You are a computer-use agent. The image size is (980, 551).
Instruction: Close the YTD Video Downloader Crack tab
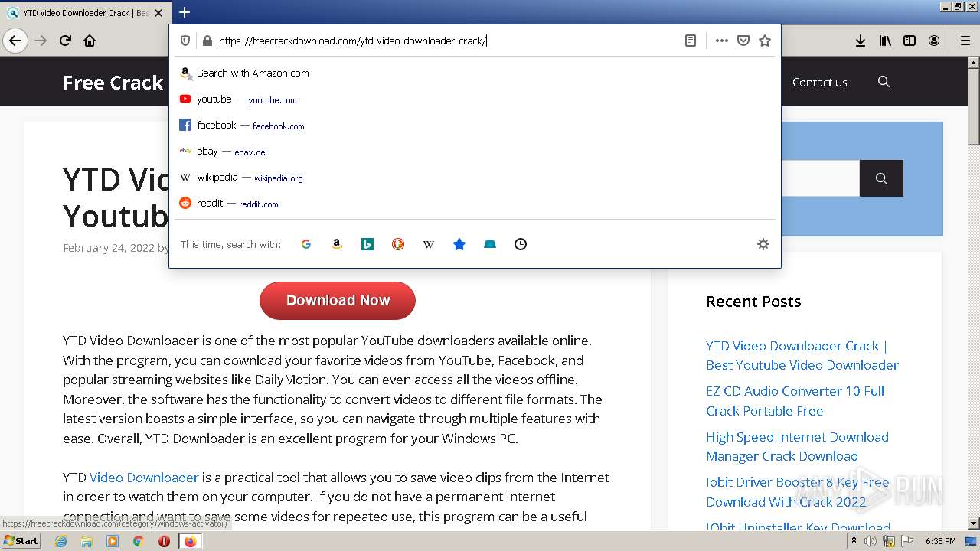pyautogui.click(x=158, y=13)
